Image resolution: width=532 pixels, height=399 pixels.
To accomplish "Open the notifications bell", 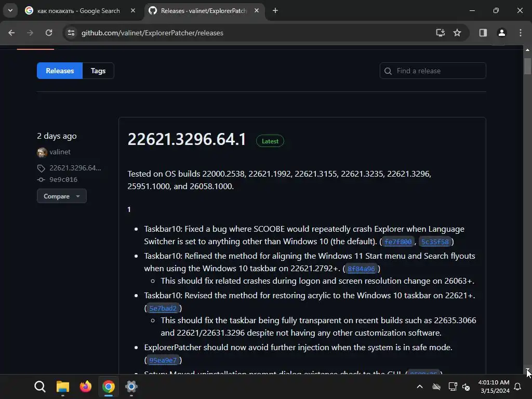I will tap(518, 387).
